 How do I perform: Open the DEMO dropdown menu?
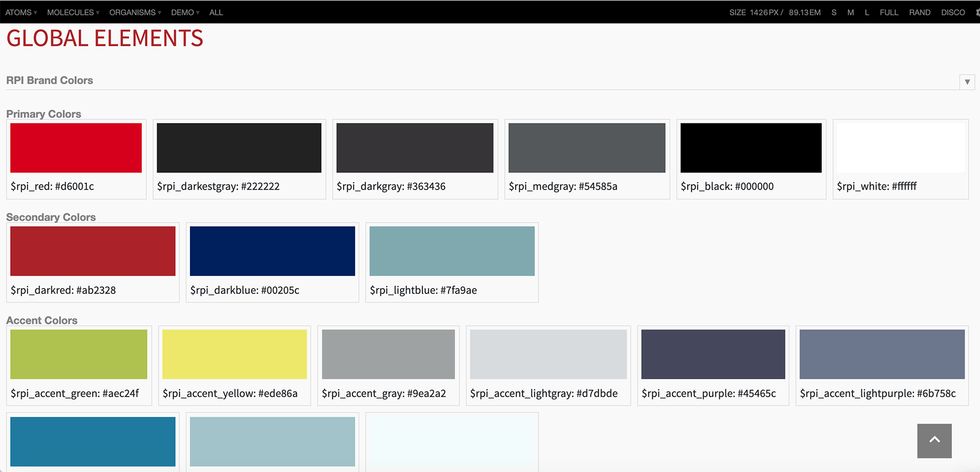tap(185, 12)
